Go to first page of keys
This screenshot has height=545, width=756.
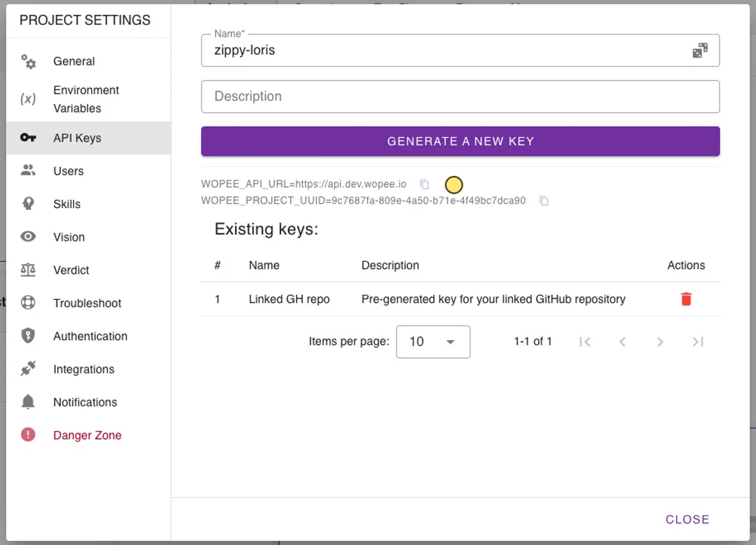pos(584,341)
